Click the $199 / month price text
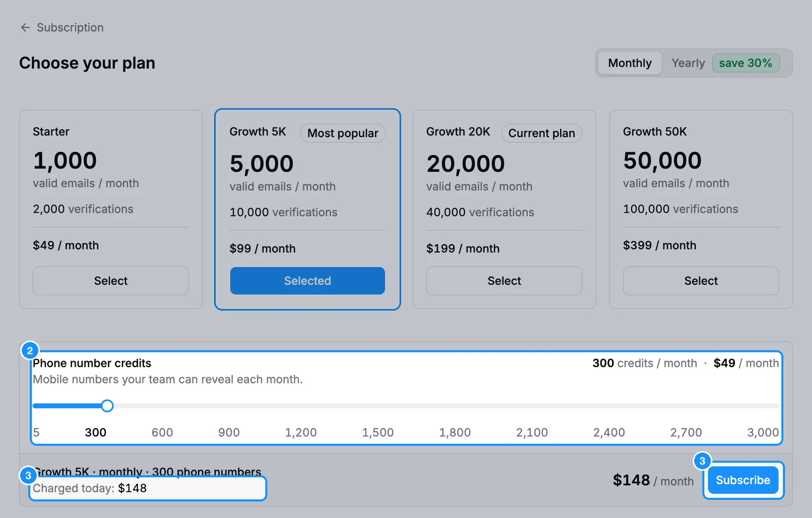This screenshot has width=812, height=518. 463,248
